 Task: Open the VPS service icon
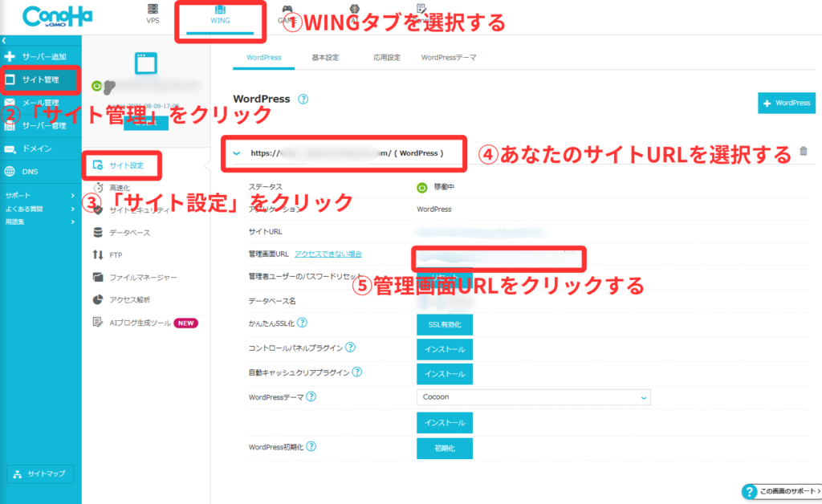click(153, 14)
